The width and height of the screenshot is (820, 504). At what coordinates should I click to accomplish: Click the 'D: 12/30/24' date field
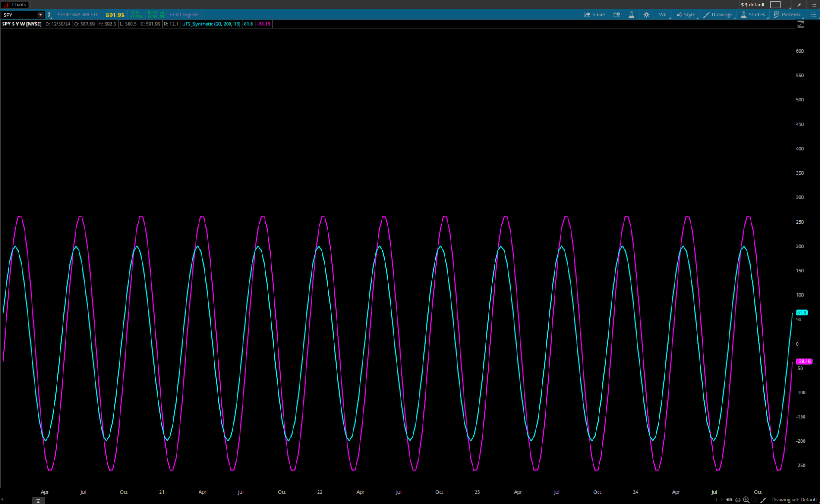point(58,24)
